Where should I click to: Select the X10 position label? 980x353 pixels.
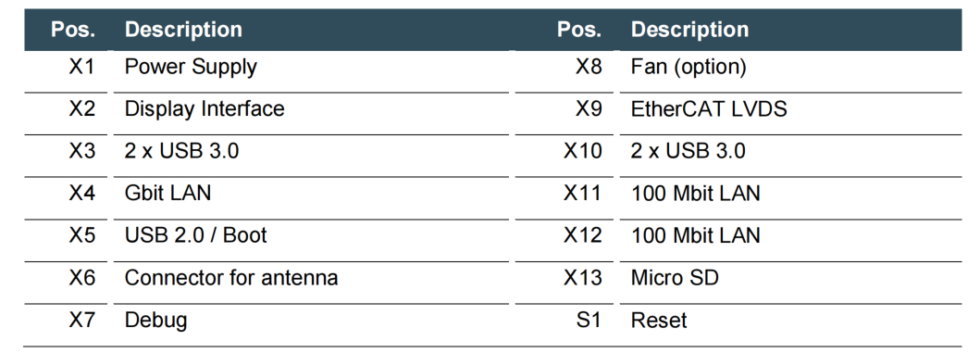point(582,151)
